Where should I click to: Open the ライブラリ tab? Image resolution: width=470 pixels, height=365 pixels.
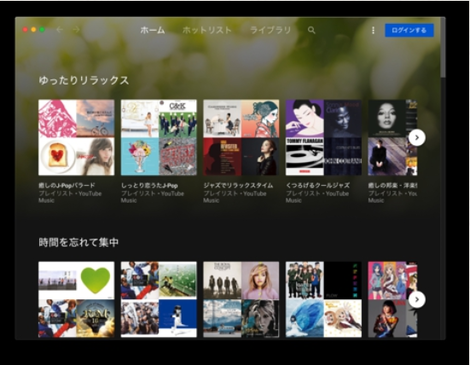(x=270, y=30)
